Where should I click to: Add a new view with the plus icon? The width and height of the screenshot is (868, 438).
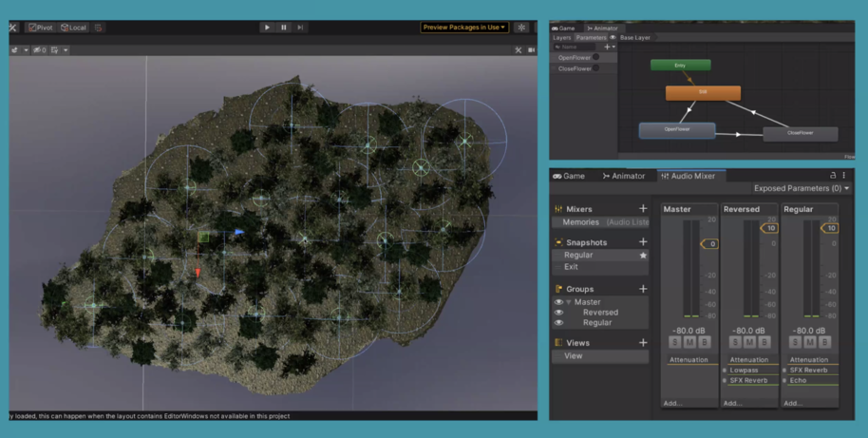tap(643, 342)
